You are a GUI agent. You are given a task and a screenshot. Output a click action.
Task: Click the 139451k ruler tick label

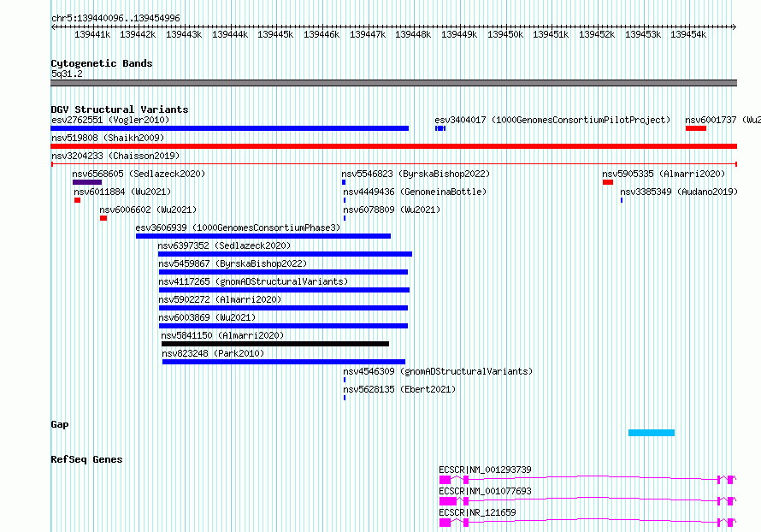[551, 34]
